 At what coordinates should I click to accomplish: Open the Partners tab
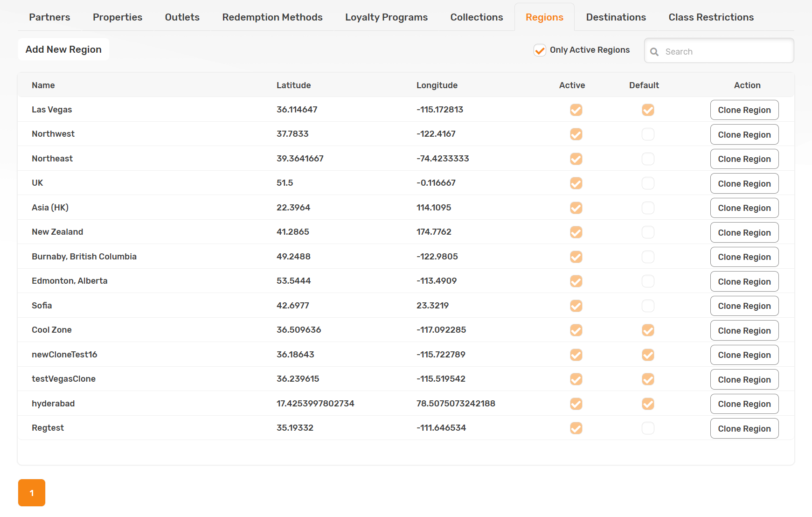pyautogui.click(x=49, y=17)
